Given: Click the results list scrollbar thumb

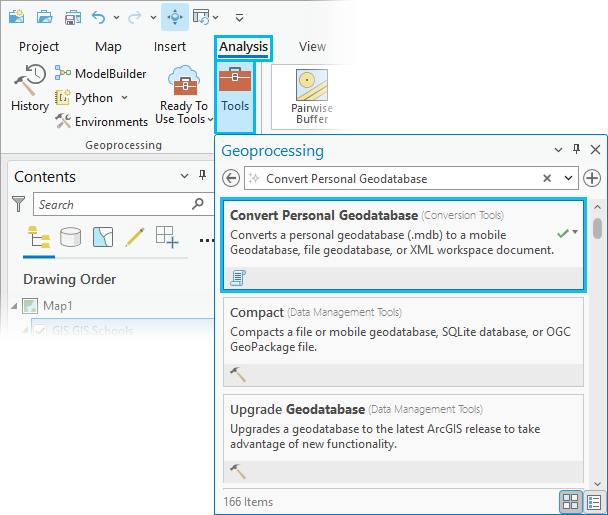Looking at the screenshot, I should coord(598,228).
